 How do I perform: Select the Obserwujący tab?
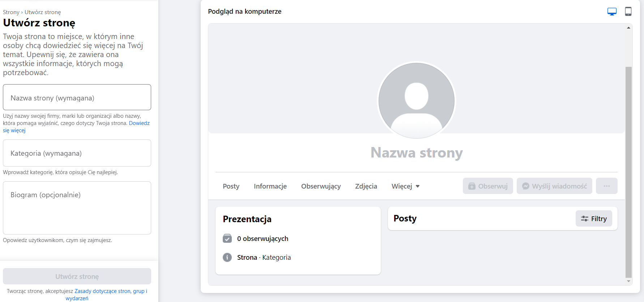(x=321, y=186)
